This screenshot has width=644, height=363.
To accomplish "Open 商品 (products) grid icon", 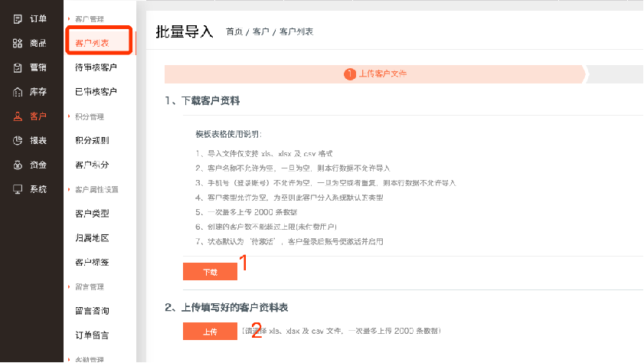I will 18,43.
